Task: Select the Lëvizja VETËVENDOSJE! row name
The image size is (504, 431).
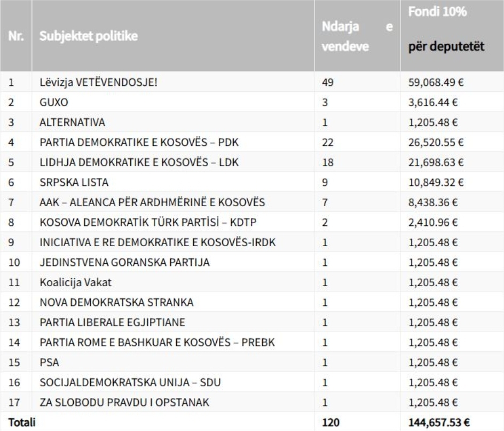Action: (x=98, y=82)
